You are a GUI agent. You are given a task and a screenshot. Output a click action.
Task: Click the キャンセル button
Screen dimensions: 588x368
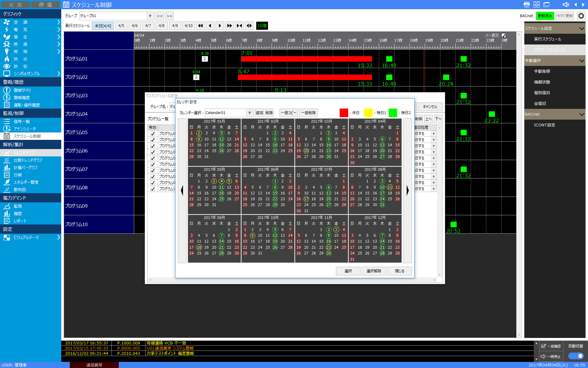pyautogui.click(x=430, y=107)
